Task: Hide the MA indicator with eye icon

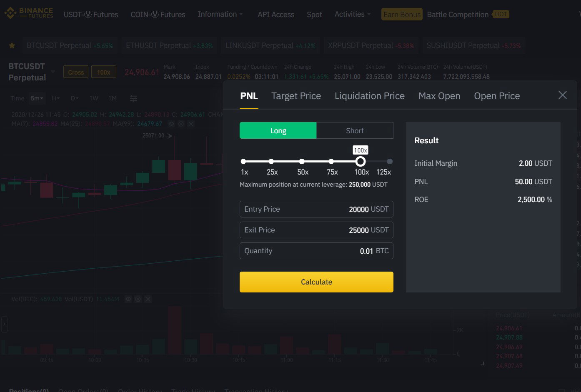Action: (x=171, y=124)
